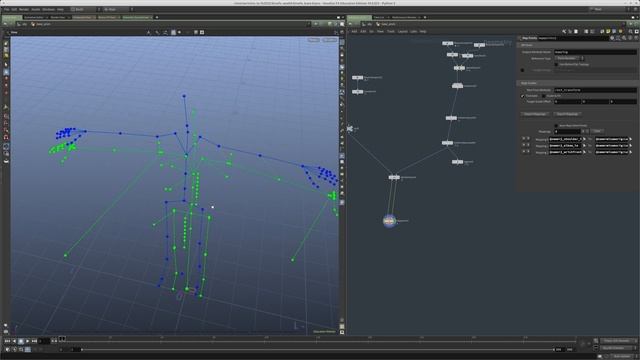This screenshot has width=640, height=360.
Task: Click the shoulder mapping source field
Action: 566,139
